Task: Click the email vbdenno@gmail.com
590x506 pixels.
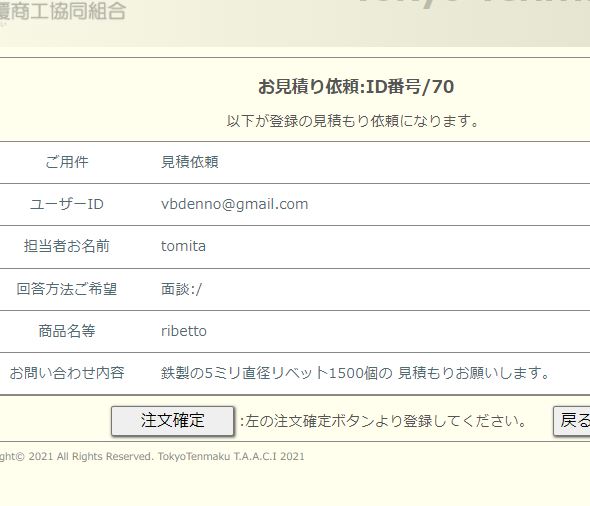Action: [x=234, y=204]
